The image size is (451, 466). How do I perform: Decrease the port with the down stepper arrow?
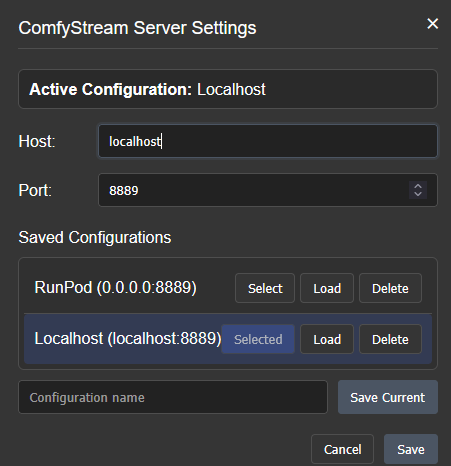pyautogui.click(x=418, y=194)
